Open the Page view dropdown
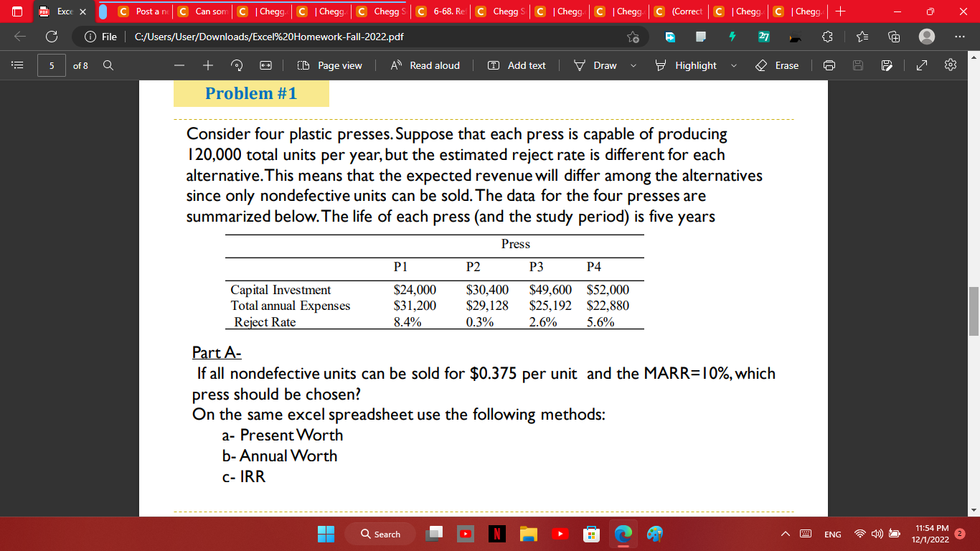The width and height of the screenshot is (980, 551). click(x=329, y=65)
